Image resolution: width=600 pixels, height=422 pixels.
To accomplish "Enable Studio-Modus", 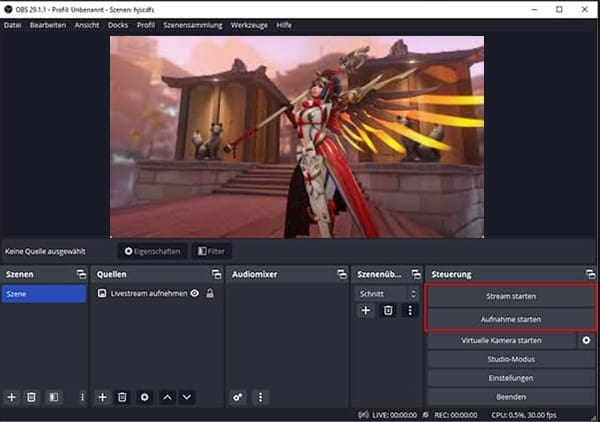I will [x=511, y=359].
